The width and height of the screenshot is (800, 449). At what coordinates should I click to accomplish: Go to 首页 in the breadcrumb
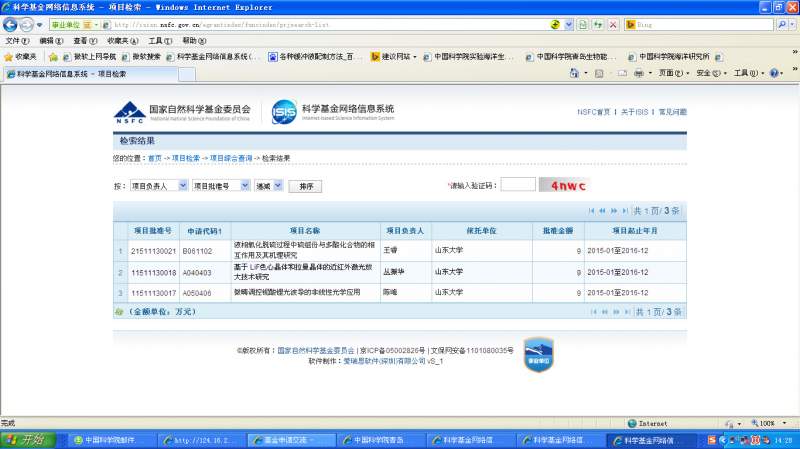155,159
